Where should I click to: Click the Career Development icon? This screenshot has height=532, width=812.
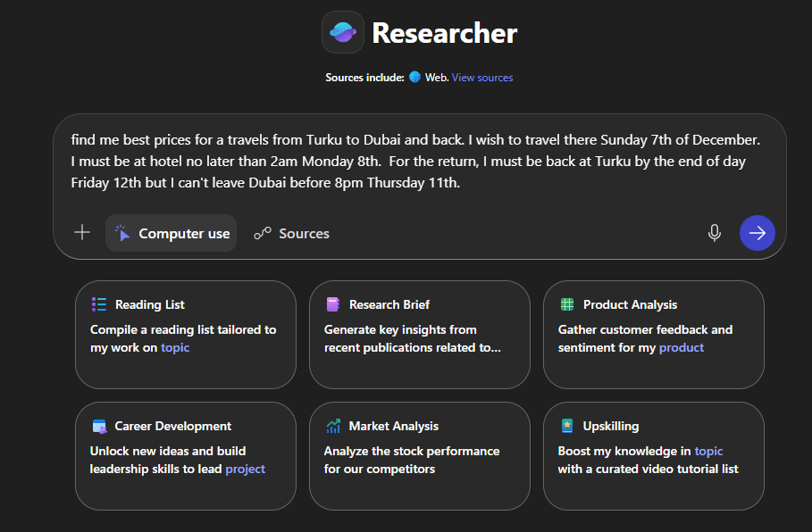pyautogui.click(x=99, y=426)
